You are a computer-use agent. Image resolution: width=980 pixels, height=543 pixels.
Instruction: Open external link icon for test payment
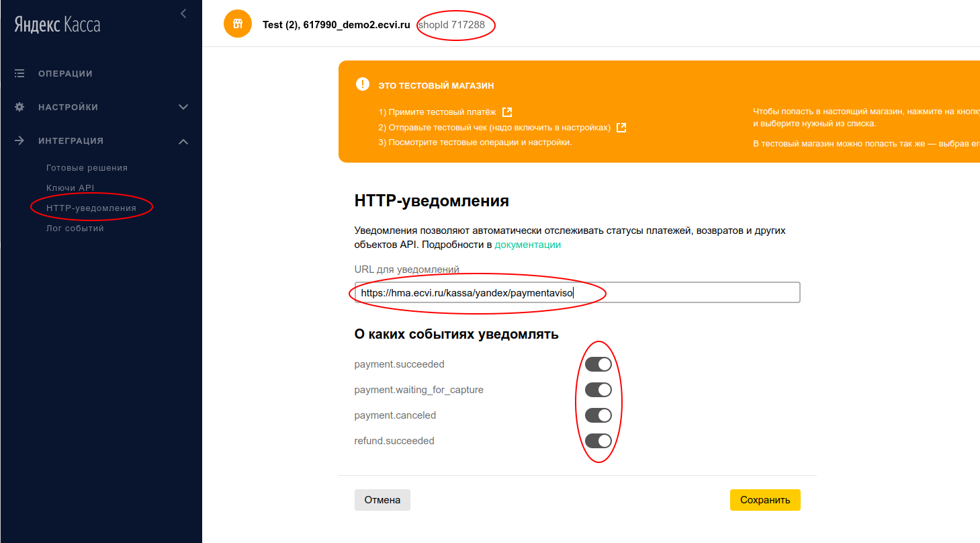coord(507,112)
